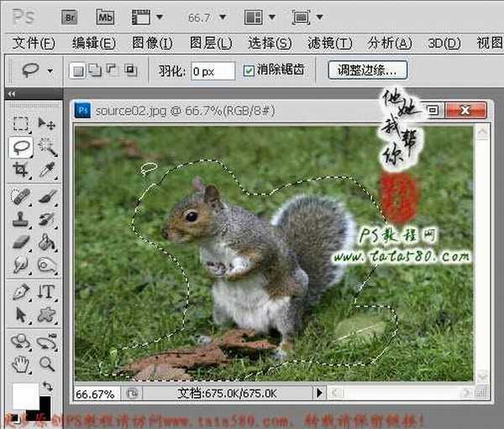
Task: Choose the Eyedropper tool
Action: pos(47,170)
